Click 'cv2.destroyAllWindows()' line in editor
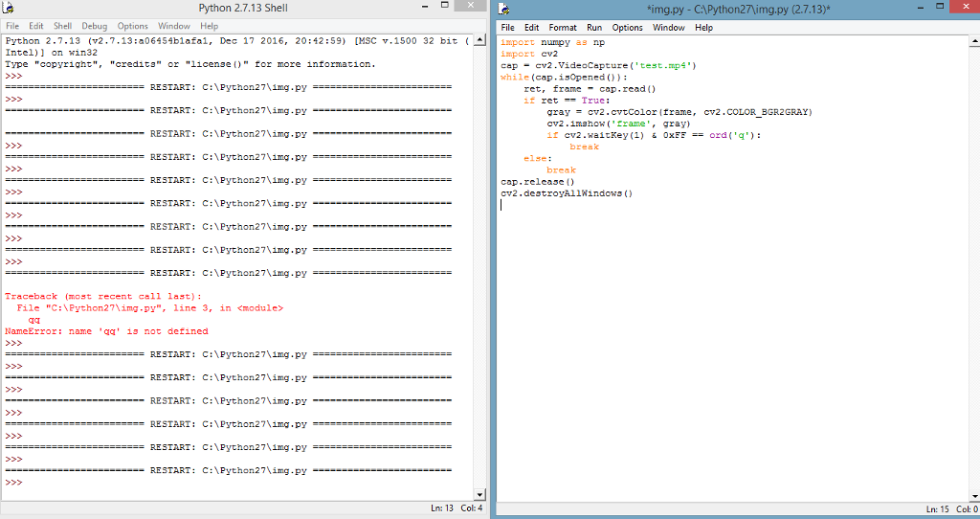This screenshot has height=519, width=980. [x=567, y=193]
